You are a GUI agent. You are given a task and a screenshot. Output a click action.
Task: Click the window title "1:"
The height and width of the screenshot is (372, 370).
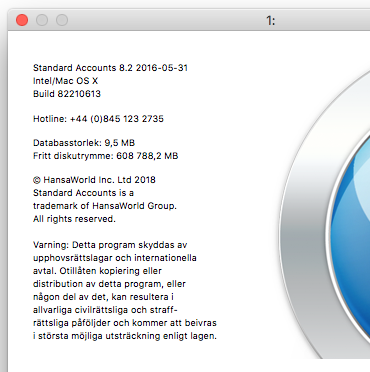(x=271, y=21)
